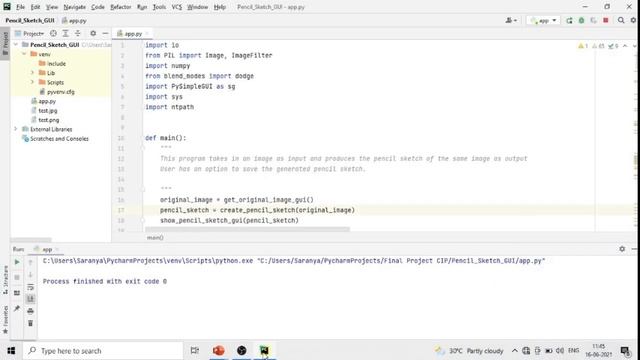Select pyvenv.cfg in the project tree
Screen dimensions: 640x360
click(57, 92)
